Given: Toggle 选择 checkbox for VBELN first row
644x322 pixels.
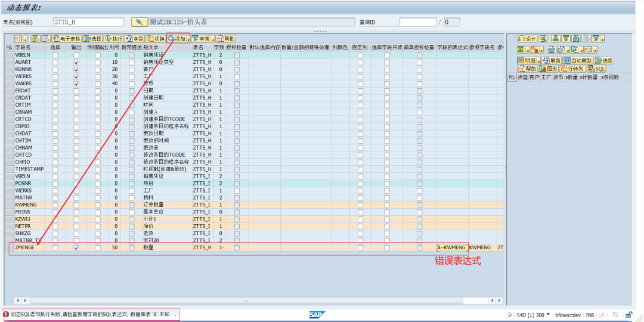Looking at the screenshot, I should click(x=55, y=55).
